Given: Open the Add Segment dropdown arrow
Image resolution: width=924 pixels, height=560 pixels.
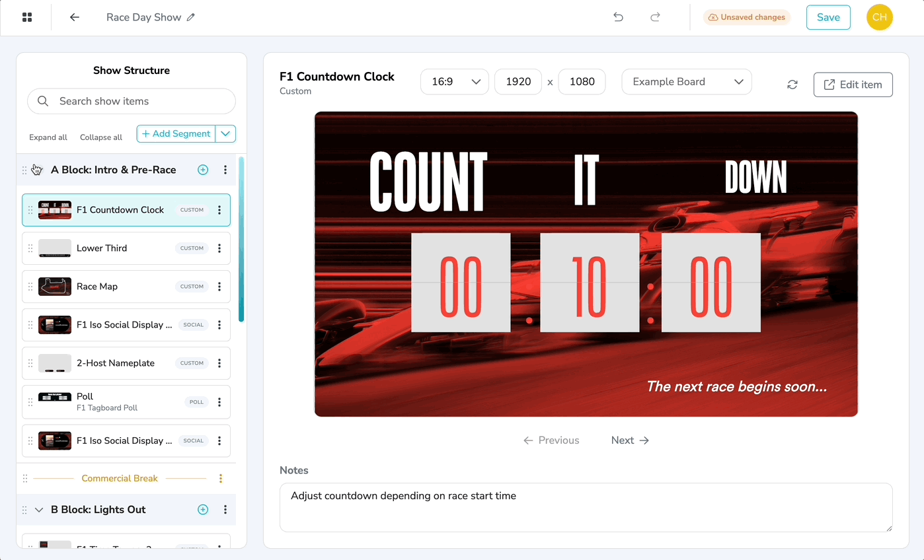Looking at the screenshot, I should pos(225,133).
